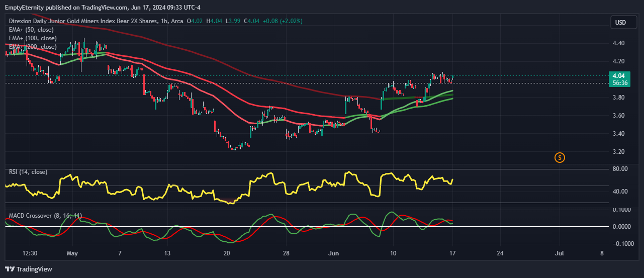
Task: Click the 28 date on time axis
Action: (286, 253)
